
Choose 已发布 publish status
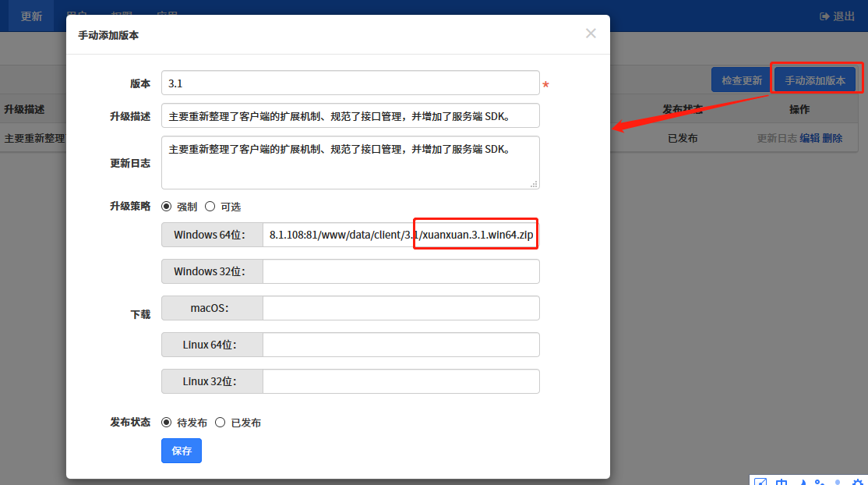tap(221, 423)
